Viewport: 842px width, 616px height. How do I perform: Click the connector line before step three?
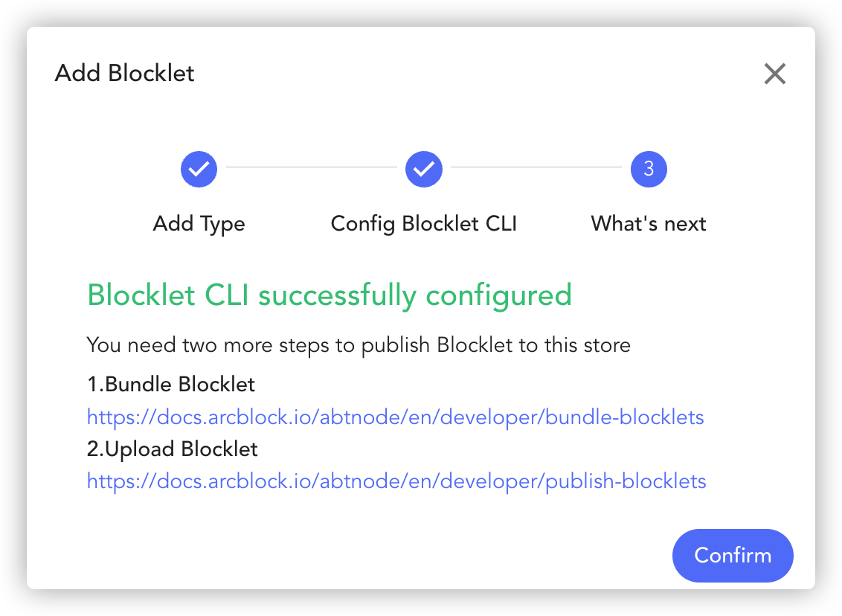click(536, 167)
